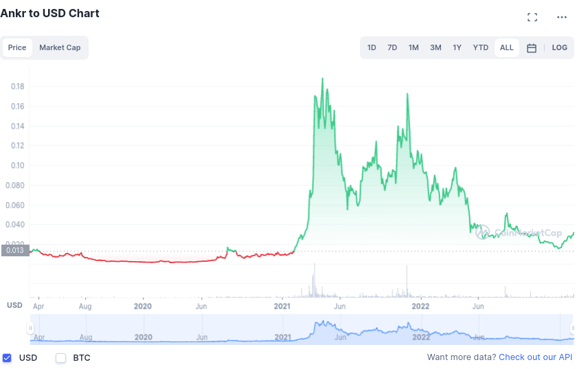Enable the BTC checkbox
Screen dimensions: 588x369
(60, 358)
